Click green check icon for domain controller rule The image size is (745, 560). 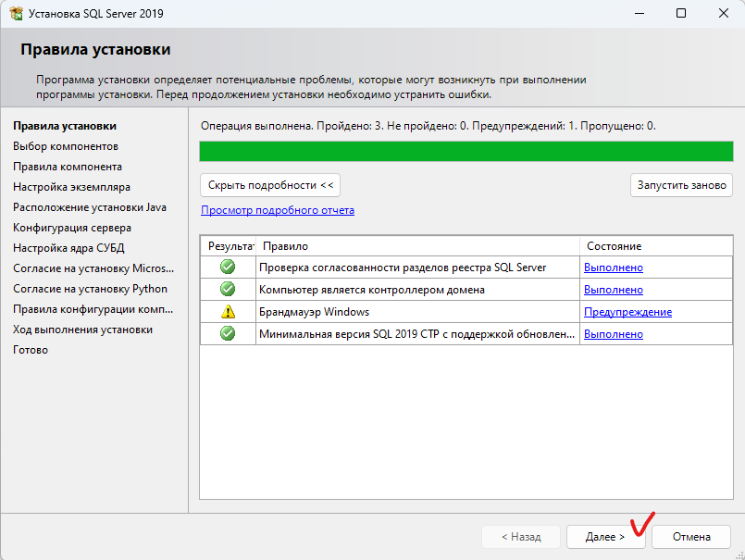[x=228, y=289]
